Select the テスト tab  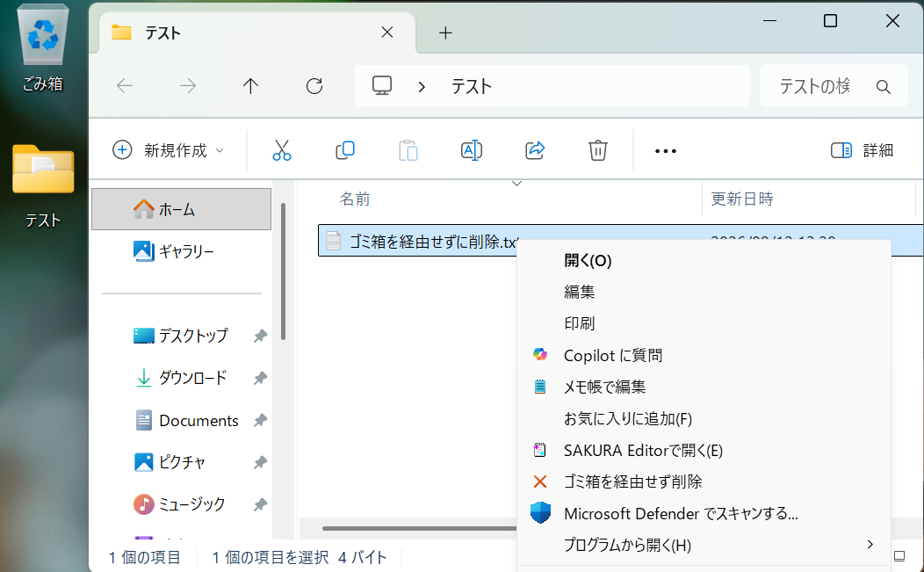[257, 33]
